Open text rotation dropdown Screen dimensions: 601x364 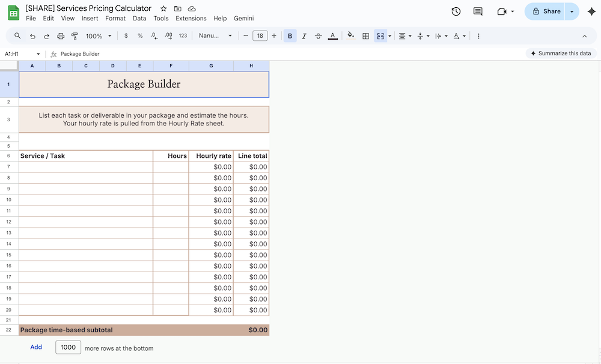coord(459,36)
